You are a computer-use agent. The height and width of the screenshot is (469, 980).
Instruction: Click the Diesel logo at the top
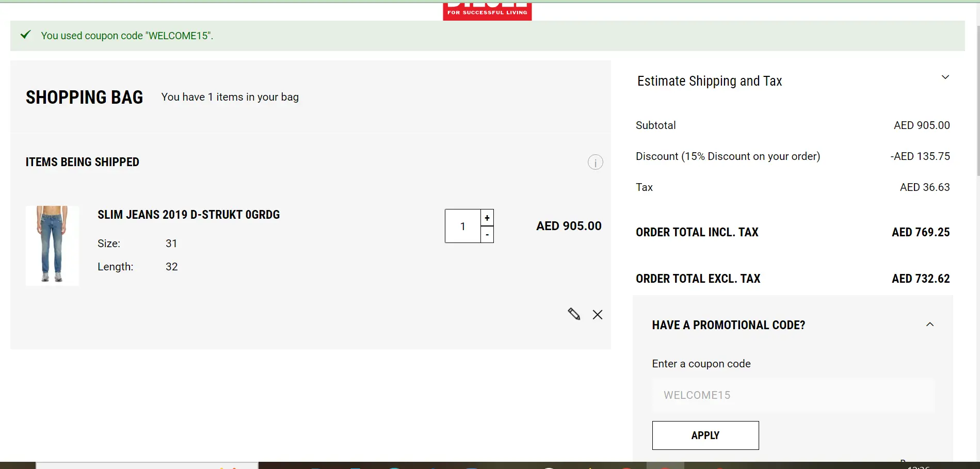487,8
